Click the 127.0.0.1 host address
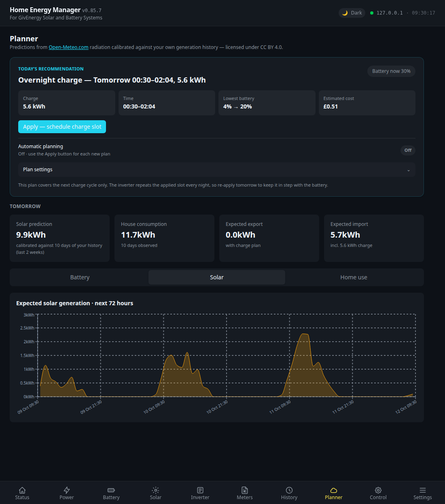 390,13
